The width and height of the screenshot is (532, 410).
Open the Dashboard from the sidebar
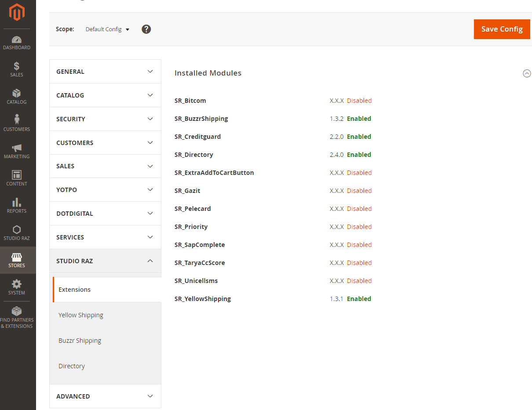coord(17,42)
